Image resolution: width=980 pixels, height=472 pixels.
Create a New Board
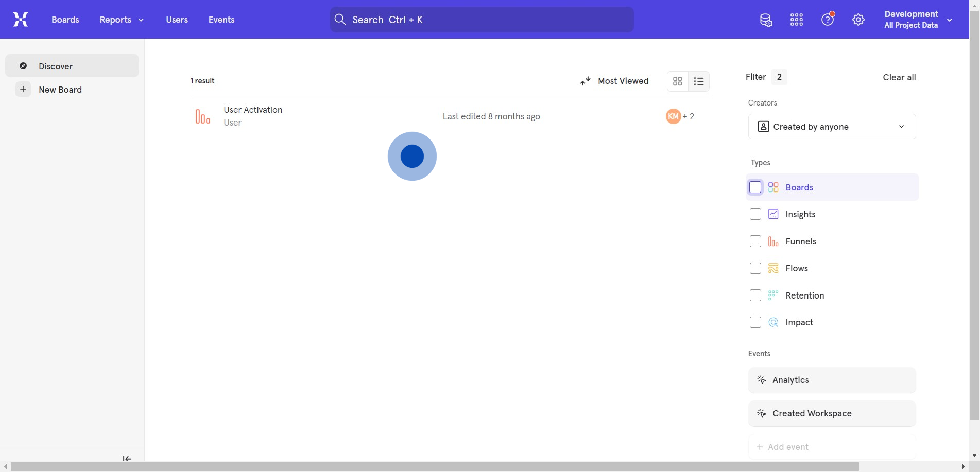coord(60,90)
